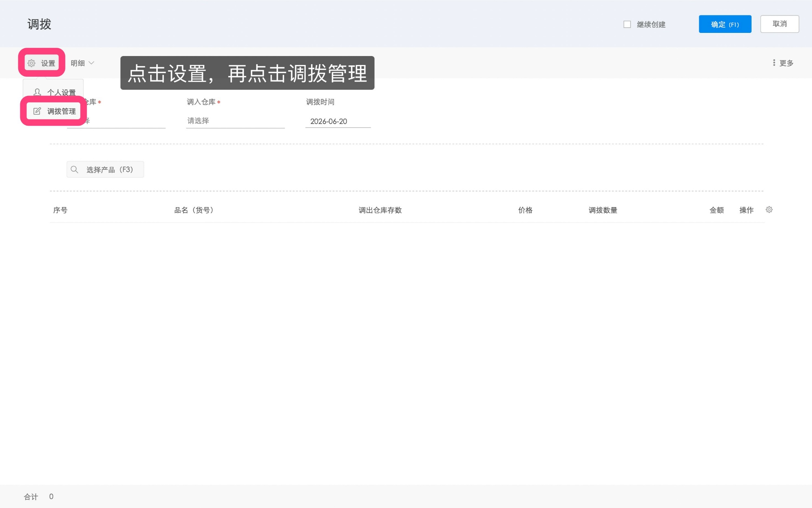Select 调拨管理 menu entry
812x508 pixels.
point(54,111)
